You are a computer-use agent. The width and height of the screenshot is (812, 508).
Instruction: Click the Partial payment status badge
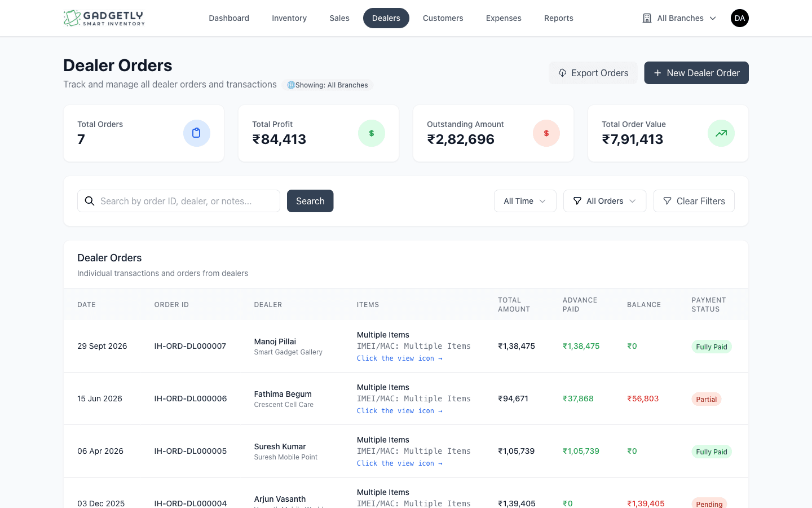click(x=707, y=399)
